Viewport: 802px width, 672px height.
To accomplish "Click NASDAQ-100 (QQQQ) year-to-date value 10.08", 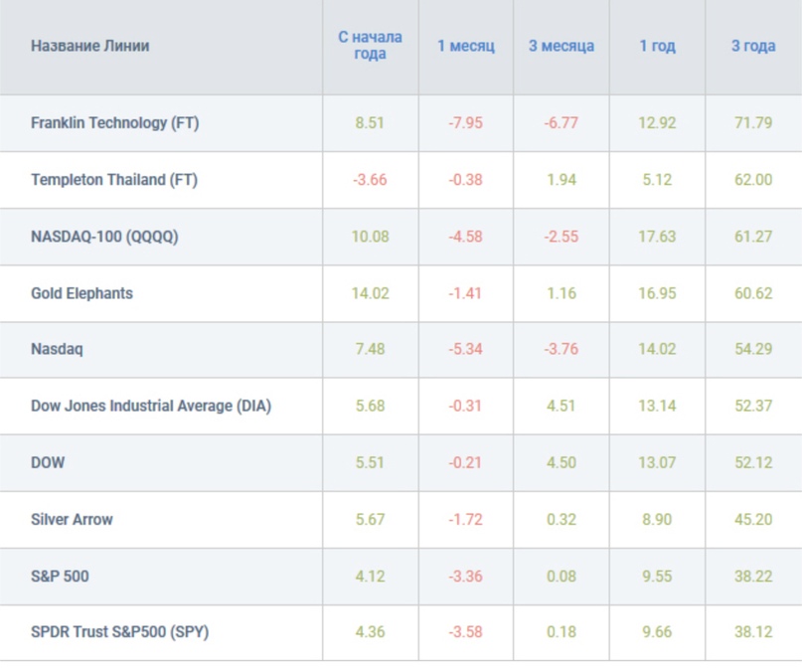I will [371, 237].
